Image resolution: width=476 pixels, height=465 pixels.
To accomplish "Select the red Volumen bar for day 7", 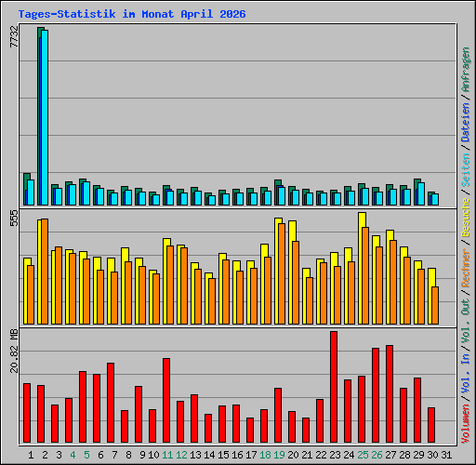I will click(x=111, y=403).
